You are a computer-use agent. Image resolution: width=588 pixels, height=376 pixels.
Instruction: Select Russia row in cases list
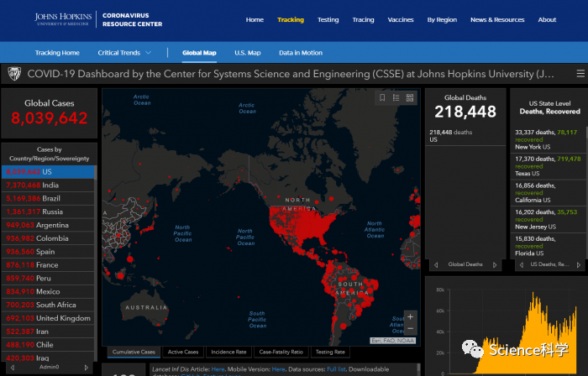[48, 211]
